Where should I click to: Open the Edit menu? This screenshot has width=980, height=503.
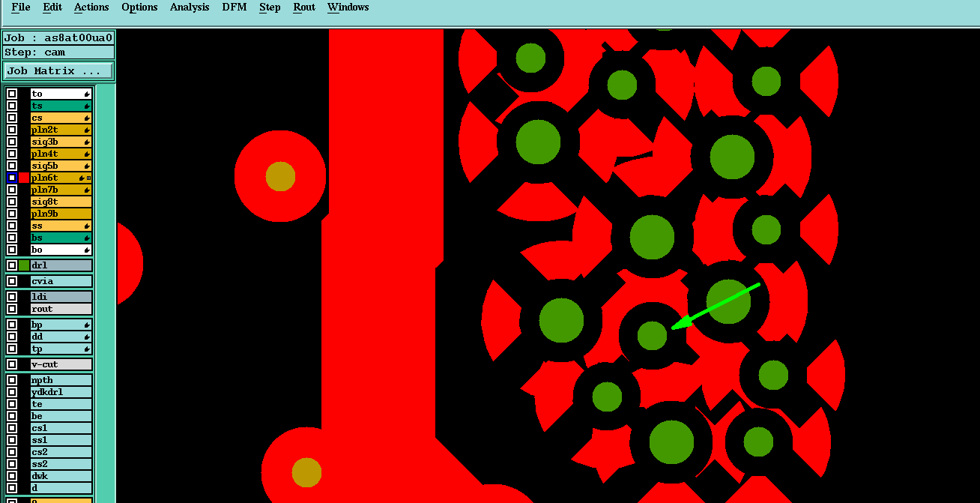52,7
